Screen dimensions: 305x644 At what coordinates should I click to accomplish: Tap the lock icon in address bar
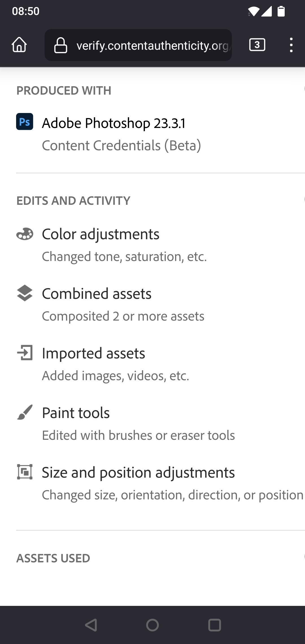60,45
